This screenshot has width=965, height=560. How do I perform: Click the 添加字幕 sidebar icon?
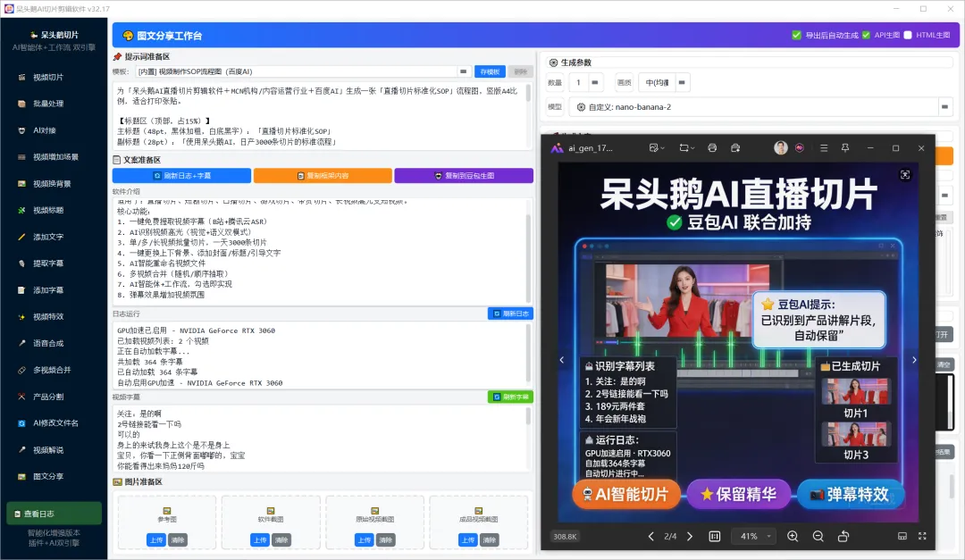[x=21, y=290]
